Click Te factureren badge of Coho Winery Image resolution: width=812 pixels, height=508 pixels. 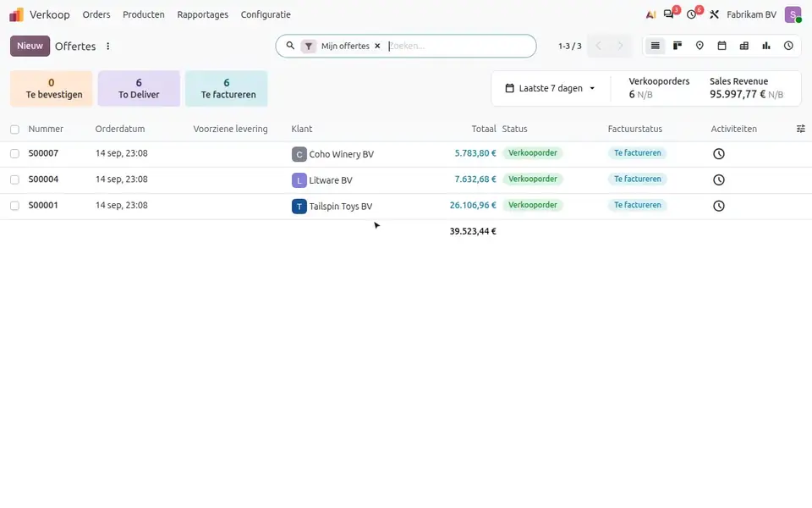coord(638,153)
